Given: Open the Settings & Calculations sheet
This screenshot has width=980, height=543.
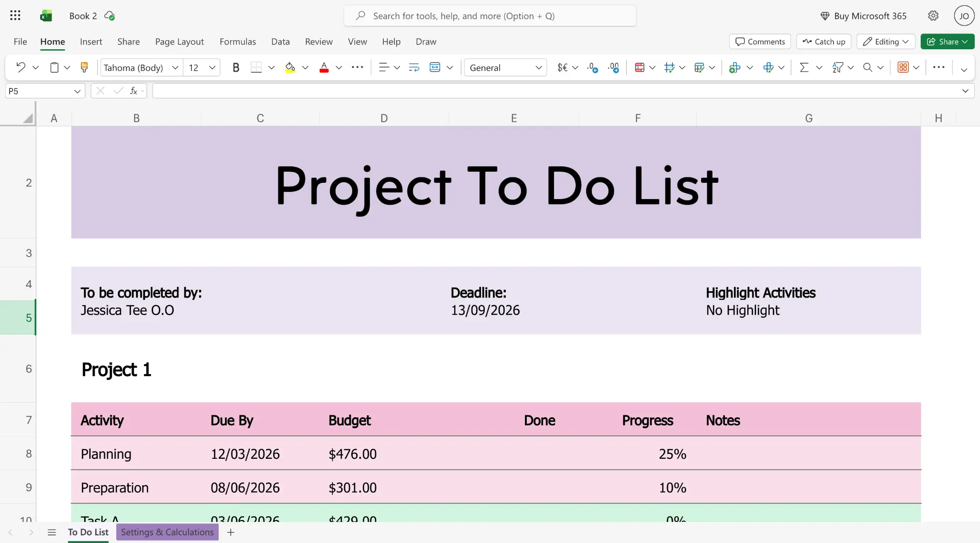Looking at the screenshot, I should [167, 532].
